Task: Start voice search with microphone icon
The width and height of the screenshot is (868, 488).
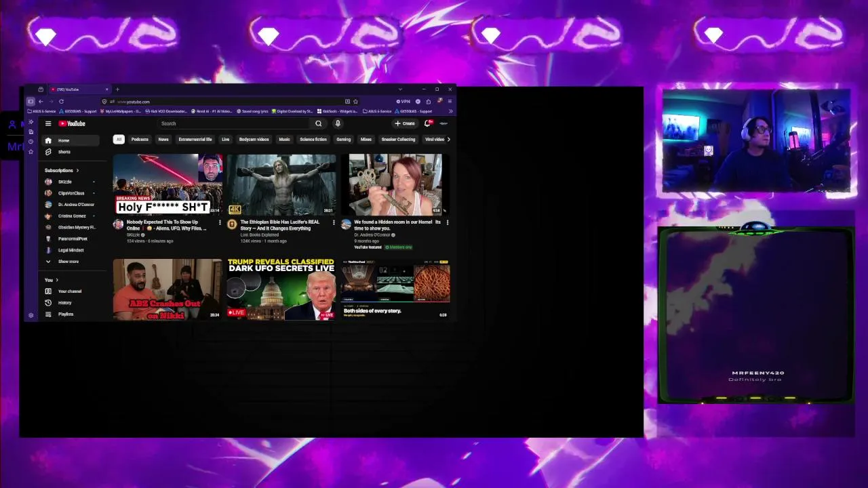Action: (x=338, y=123)
